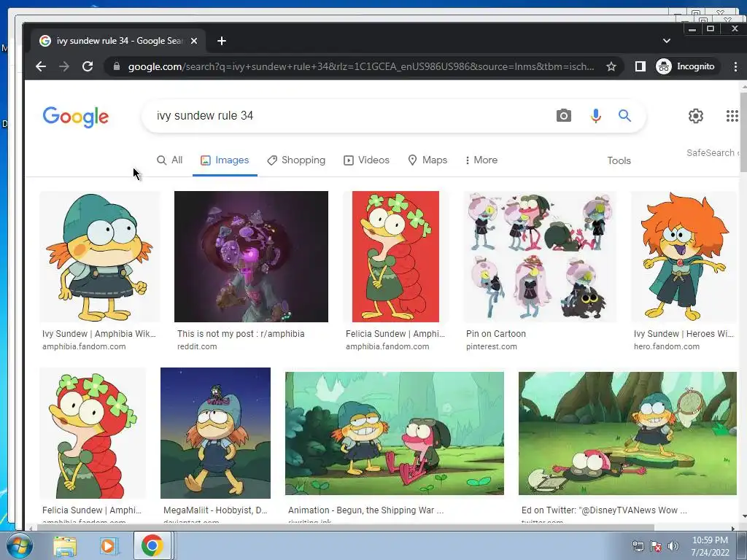The width and height of the screenshot is (747, 560).
Task: Open Action Center flag icon
Action: [x=656, y=547]
